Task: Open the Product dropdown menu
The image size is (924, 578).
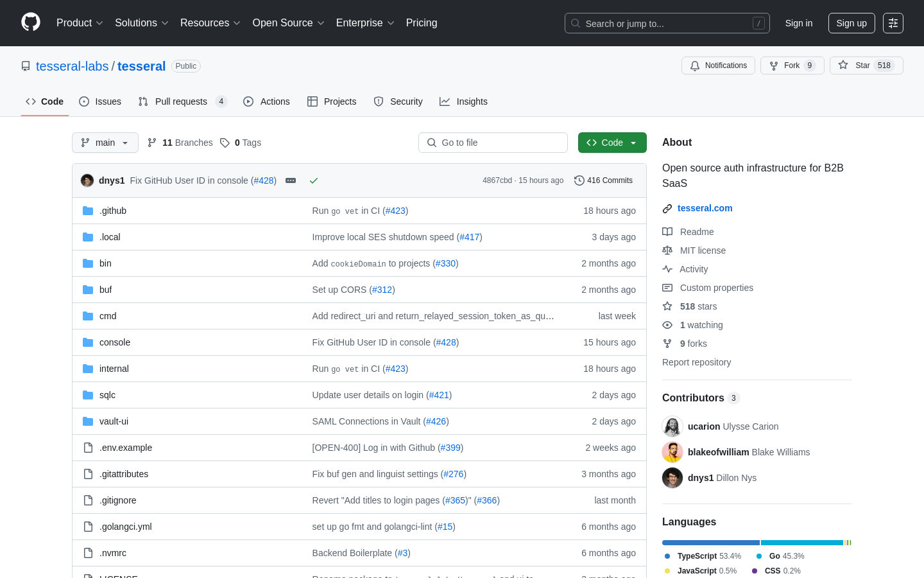Action: [x=80, y=23]
